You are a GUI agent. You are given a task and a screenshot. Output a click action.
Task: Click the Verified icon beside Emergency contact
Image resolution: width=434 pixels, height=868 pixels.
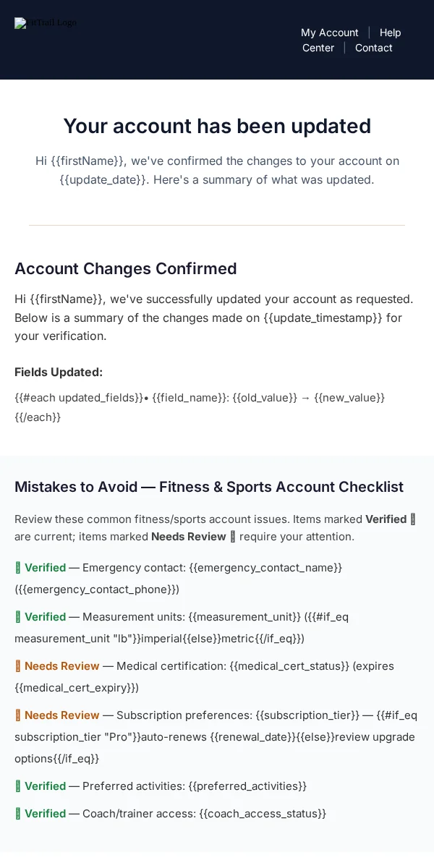coord(18,568)
